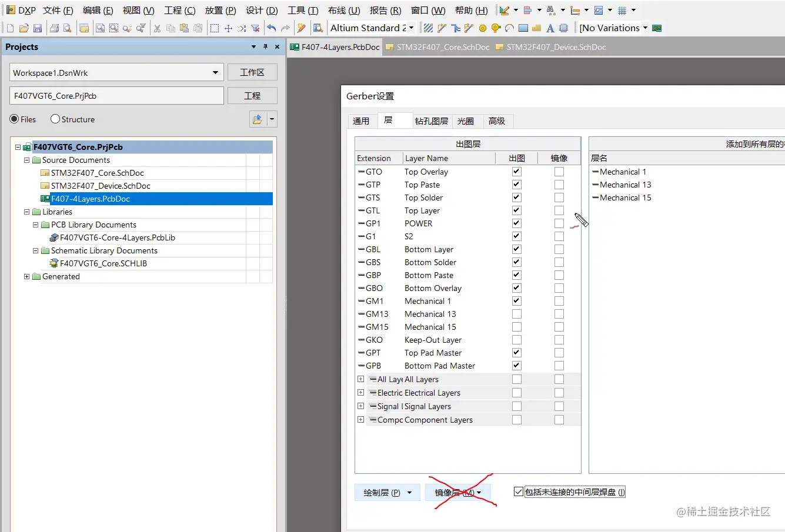Open a file using the folder icon
This screenshot has width=785, height=532.
(24, 28)
